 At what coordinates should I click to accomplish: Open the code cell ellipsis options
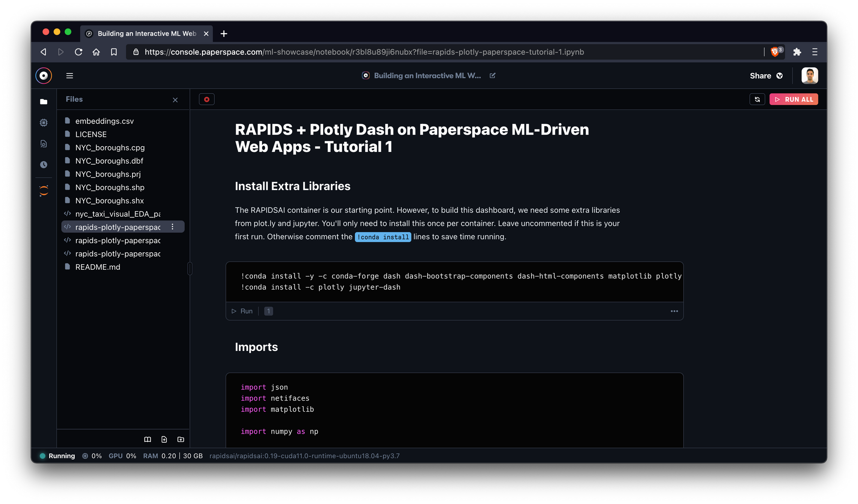tap(674, 311)
